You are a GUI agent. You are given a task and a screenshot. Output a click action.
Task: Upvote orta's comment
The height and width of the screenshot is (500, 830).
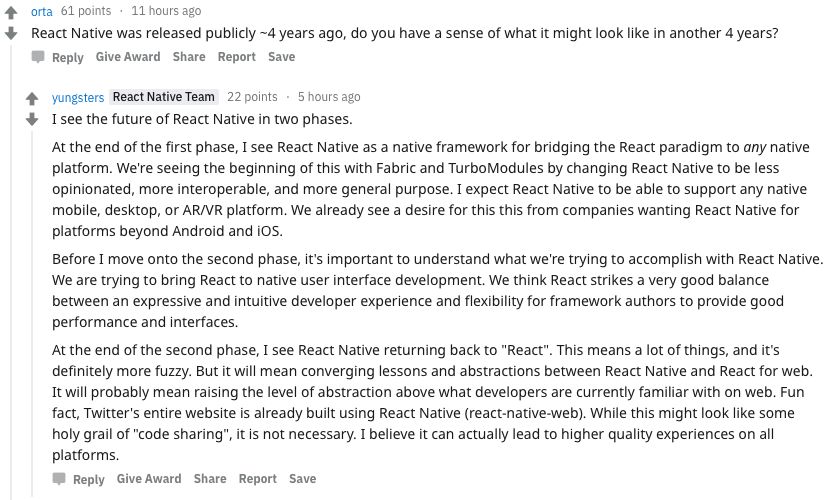[x=11, y=13]
